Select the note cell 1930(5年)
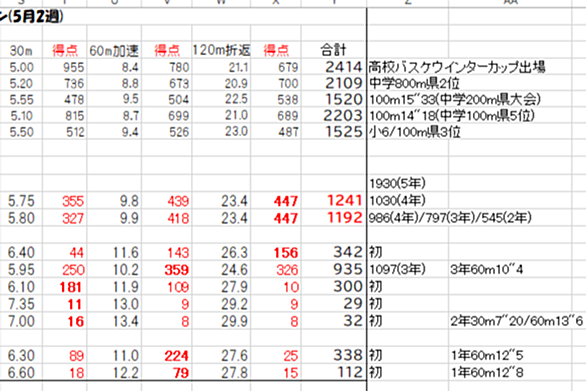The height and width of the screenshot is (391, 586). click(x=397, y=184)
